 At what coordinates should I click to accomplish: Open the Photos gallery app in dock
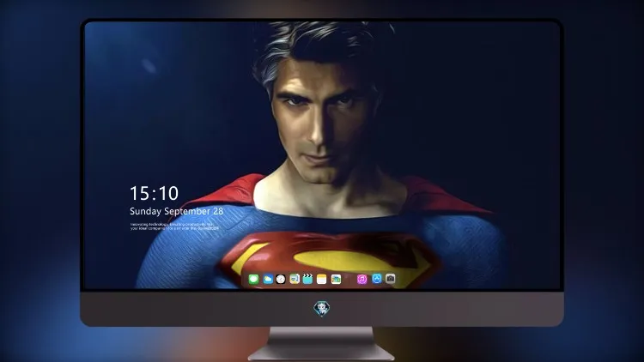coord(336,280)
